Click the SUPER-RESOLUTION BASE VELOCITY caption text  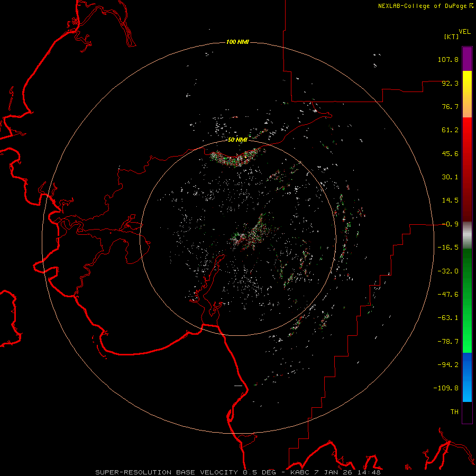tap(167, 472)
